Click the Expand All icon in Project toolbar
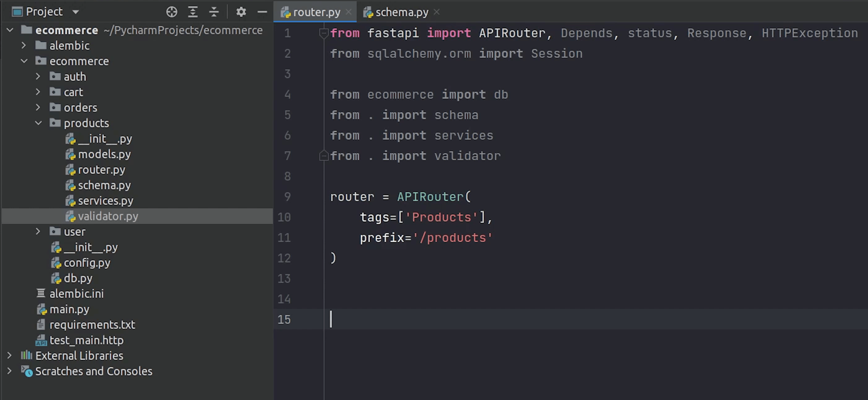Viewport: 868px width, 400px height. 193,12
